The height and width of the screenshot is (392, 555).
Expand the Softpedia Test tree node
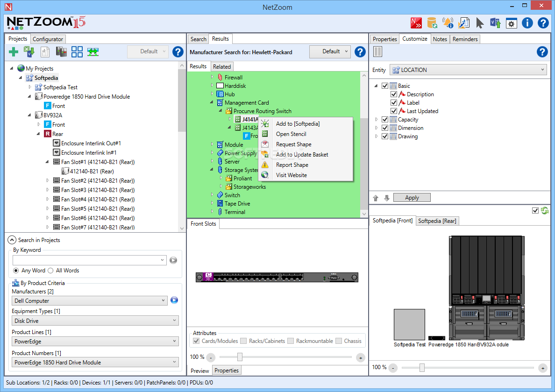(x=30, y=87)
